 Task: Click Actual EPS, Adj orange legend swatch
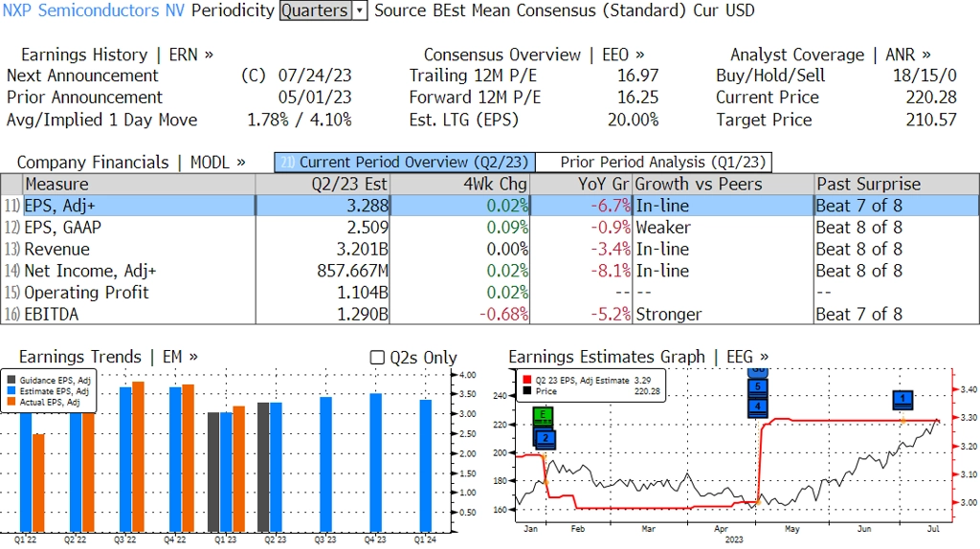tap(11, 403)
